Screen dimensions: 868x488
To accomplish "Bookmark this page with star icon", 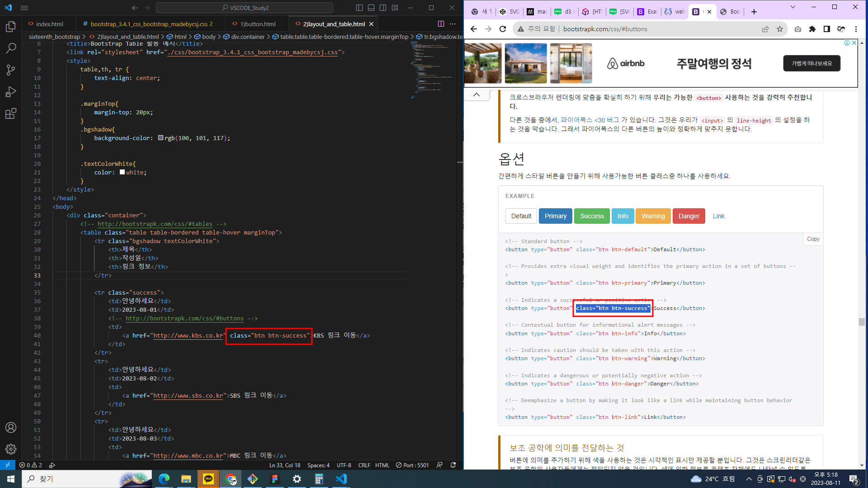I will tap(780, 29).
